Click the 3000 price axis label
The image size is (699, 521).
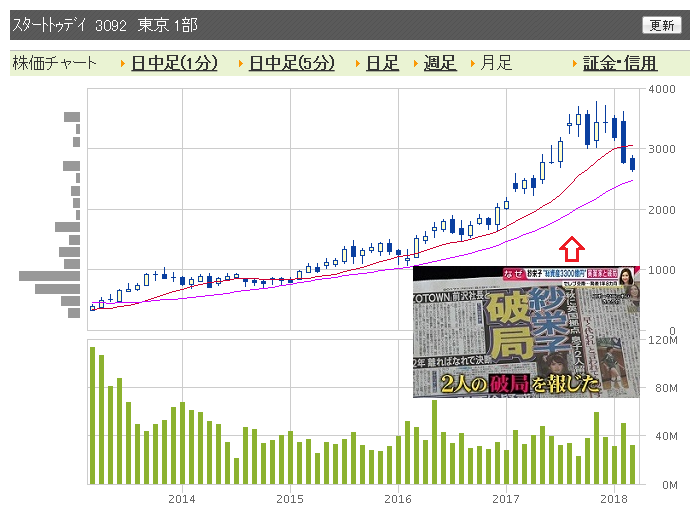662,149
